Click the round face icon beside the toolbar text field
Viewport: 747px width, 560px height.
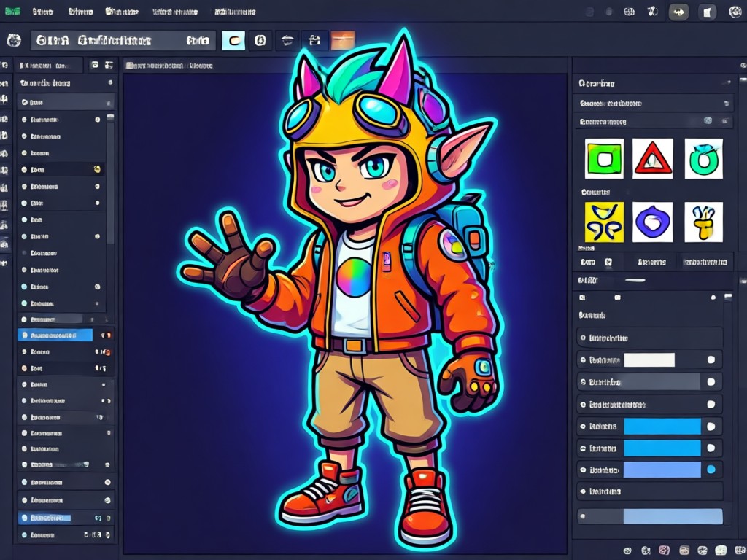pos(14,41)
